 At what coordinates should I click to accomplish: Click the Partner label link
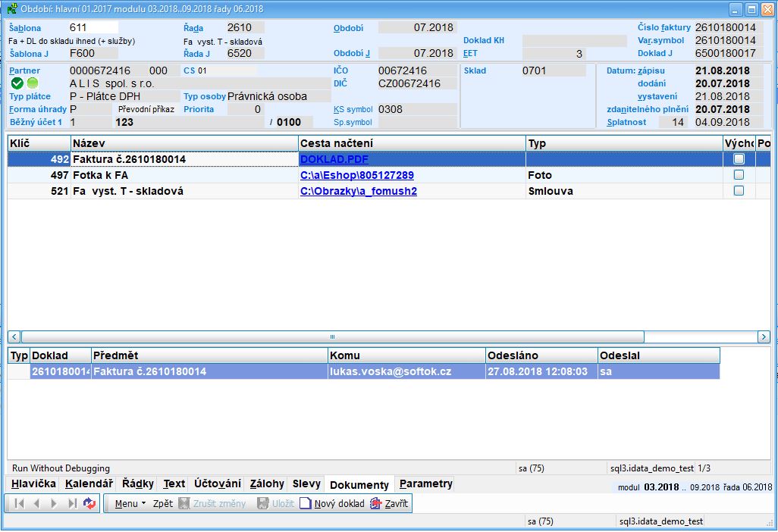(24, 70)
